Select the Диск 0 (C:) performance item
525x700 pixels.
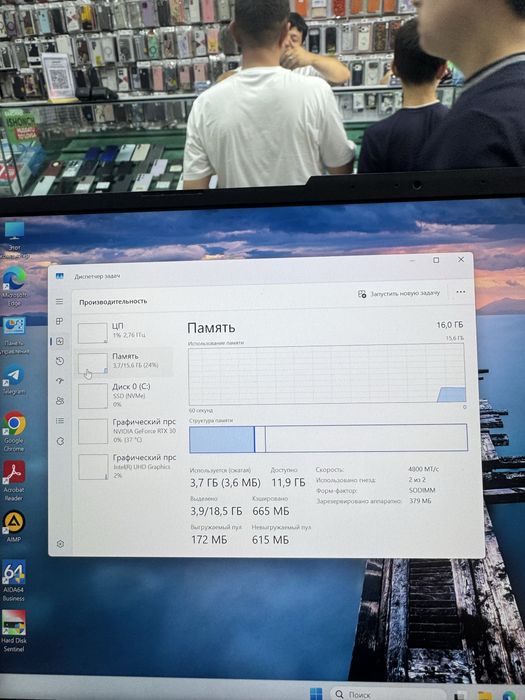tap(125, 395)
